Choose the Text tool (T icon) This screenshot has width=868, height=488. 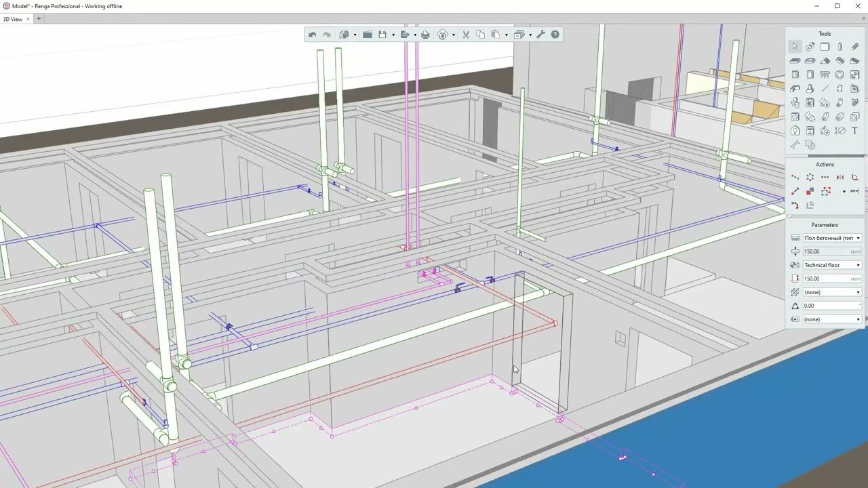[854, 131]
